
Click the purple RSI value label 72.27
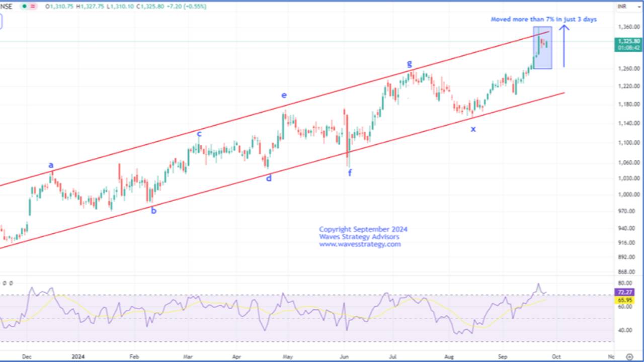point(624,292)
